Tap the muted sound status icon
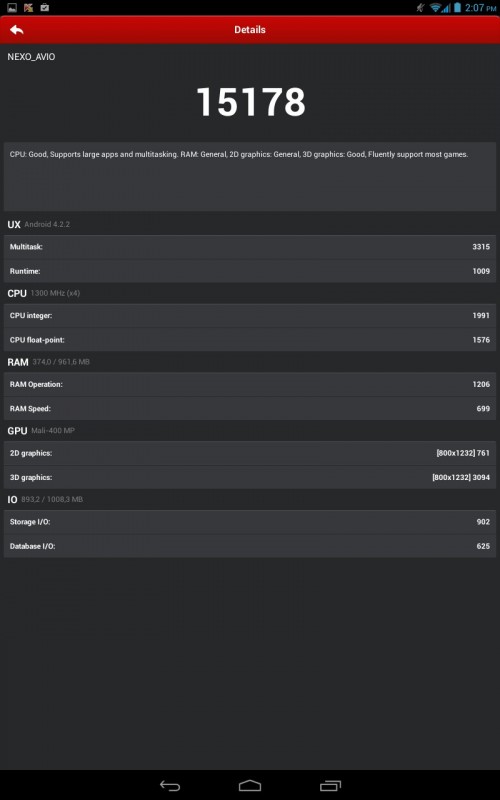This screenshot has width=500, height=800. click(x=420, y=8)
